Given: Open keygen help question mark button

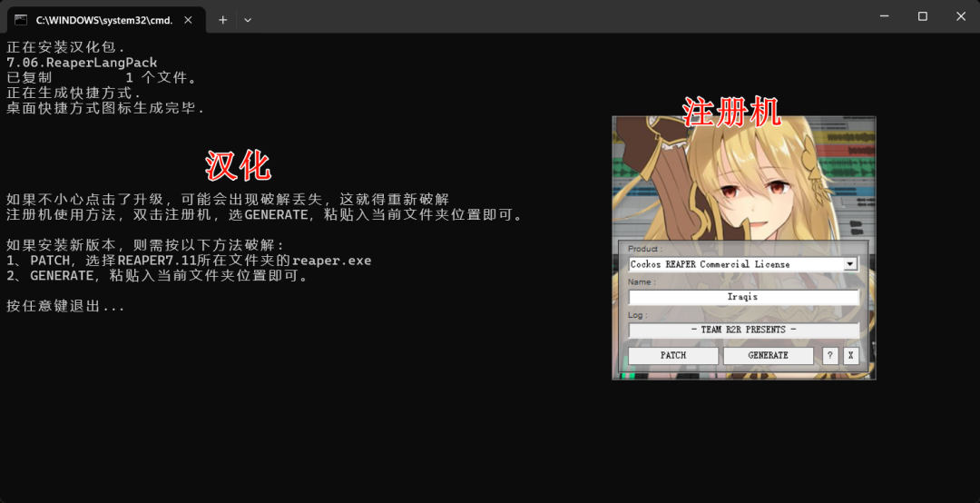Looking at the screenshot, I should 830,355.
